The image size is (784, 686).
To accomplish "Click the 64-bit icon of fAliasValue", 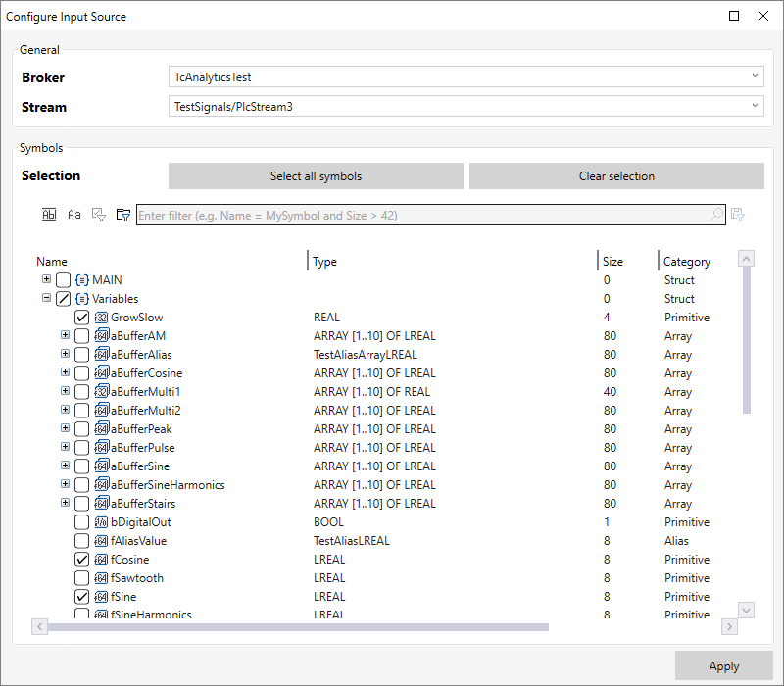I will [x=101, y=541].
